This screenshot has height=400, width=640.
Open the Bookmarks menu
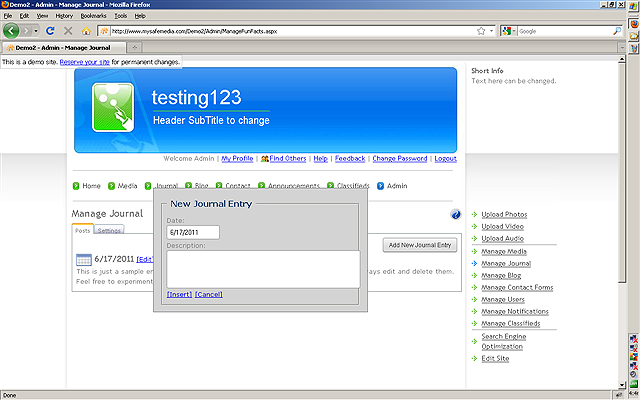[x=93, y=16]
